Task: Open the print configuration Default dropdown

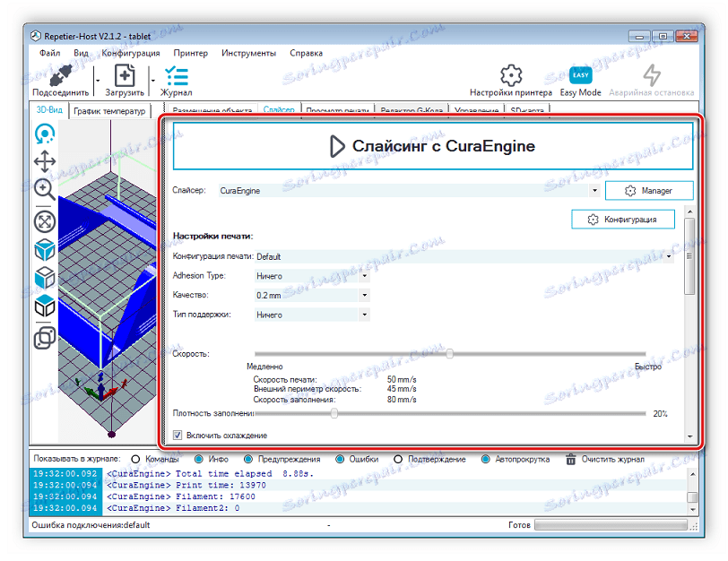Action: click(669, 256)
